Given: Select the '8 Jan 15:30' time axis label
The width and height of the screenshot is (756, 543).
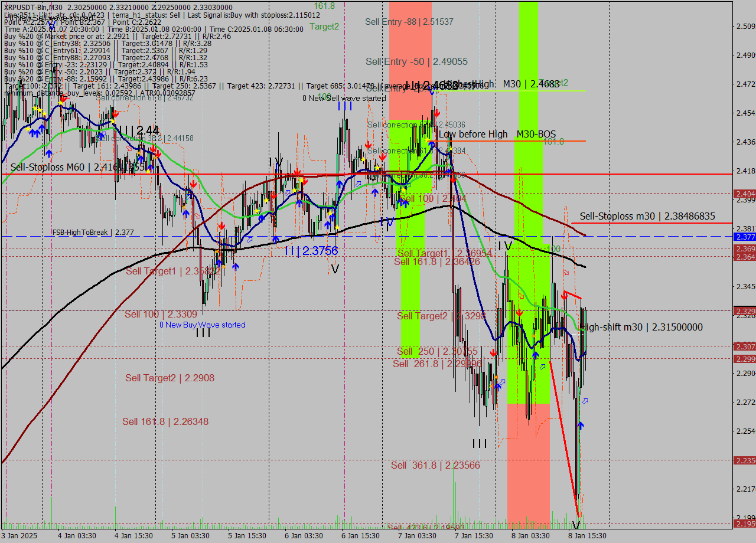Looking at the screenshot, I should [x=587, y=536].
